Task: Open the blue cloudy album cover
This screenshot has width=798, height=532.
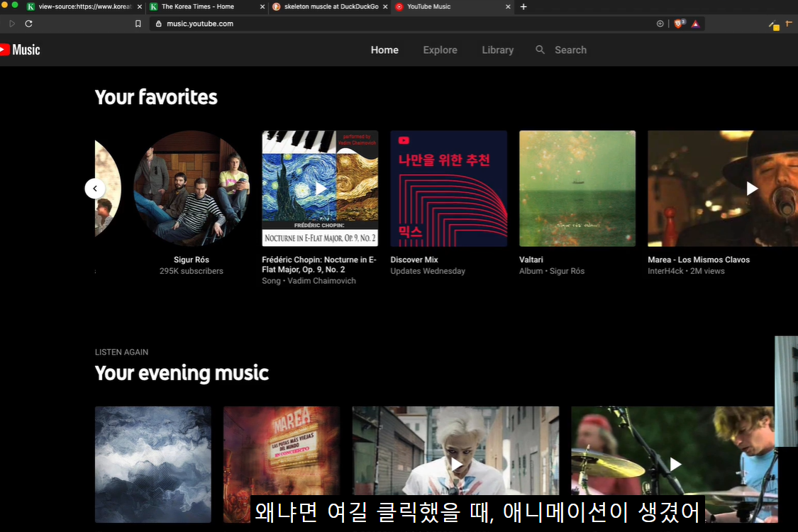Action: pos(153,465)
